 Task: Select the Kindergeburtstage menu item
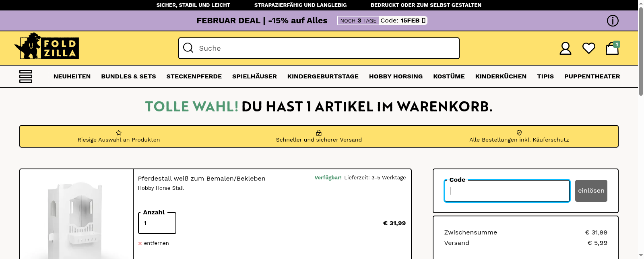[x=323, y=76]
